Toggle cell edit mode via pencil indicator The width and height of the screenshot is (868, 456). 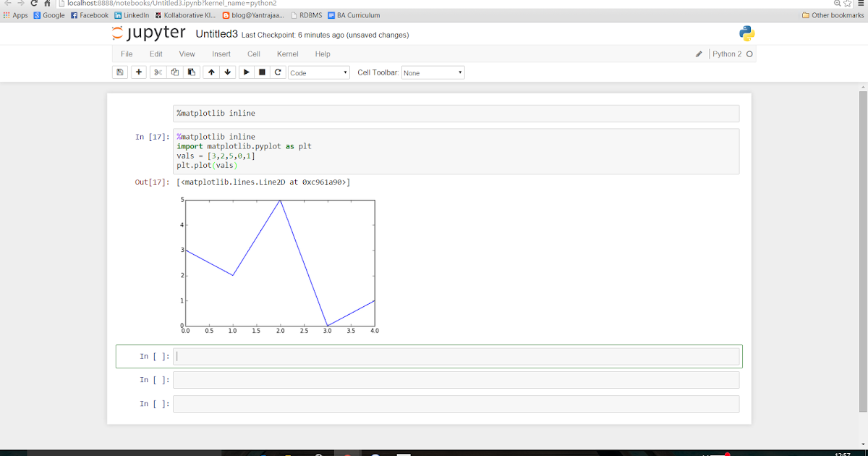pos(698,54)
